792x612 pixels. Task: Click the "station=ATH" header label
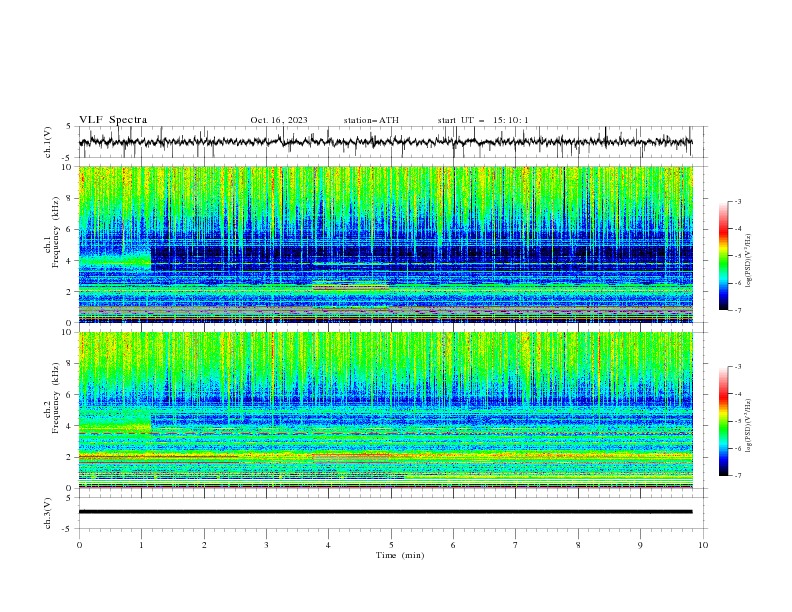coord(371,120)
